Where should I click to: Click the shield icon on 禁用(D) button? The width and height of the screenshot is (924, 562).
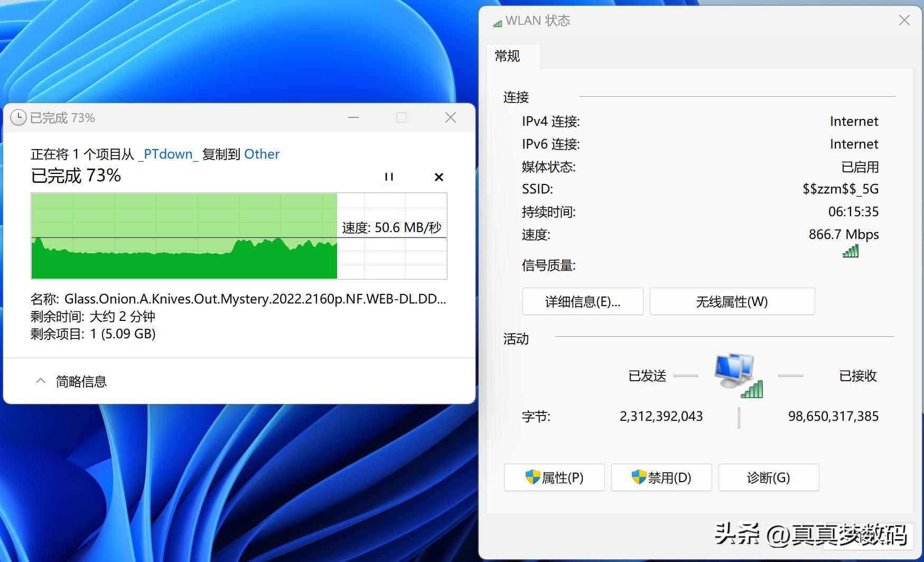[x=638, y=477]
